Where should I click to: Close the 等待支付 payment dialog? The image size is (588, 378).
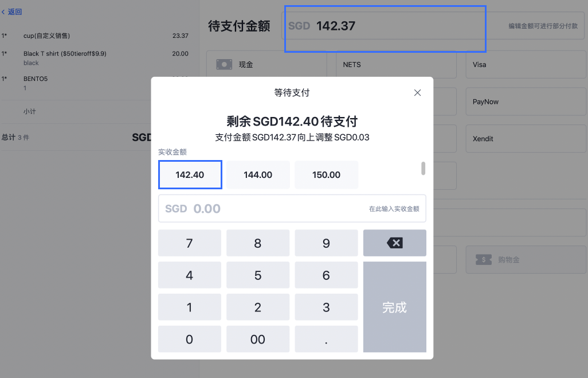tap(417, 92)
